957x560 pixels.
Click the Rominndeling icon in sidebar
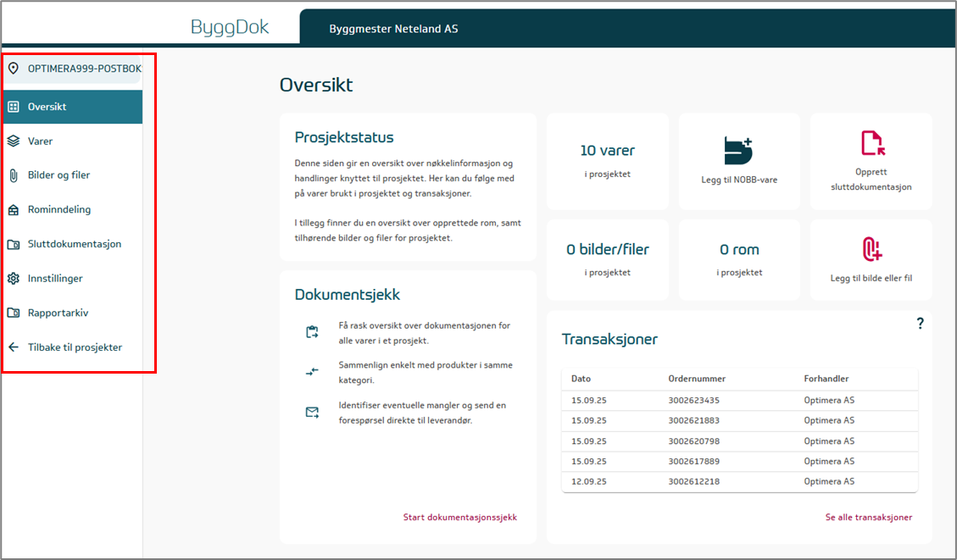pyautogui.click(x=14, y=210)
